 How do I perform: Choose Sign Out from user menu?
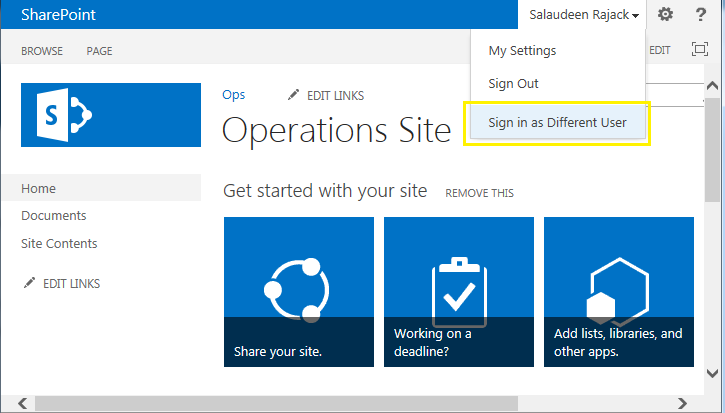[513, 84]
